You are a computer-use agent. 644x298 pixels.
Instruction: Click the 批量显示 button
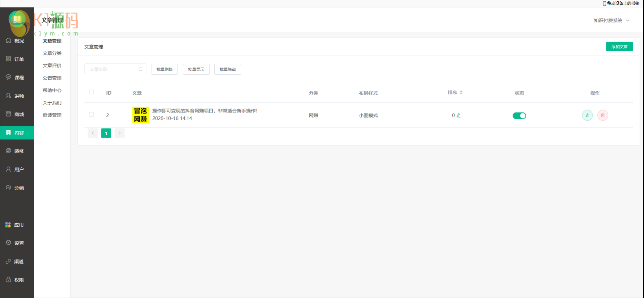point(196,69)
